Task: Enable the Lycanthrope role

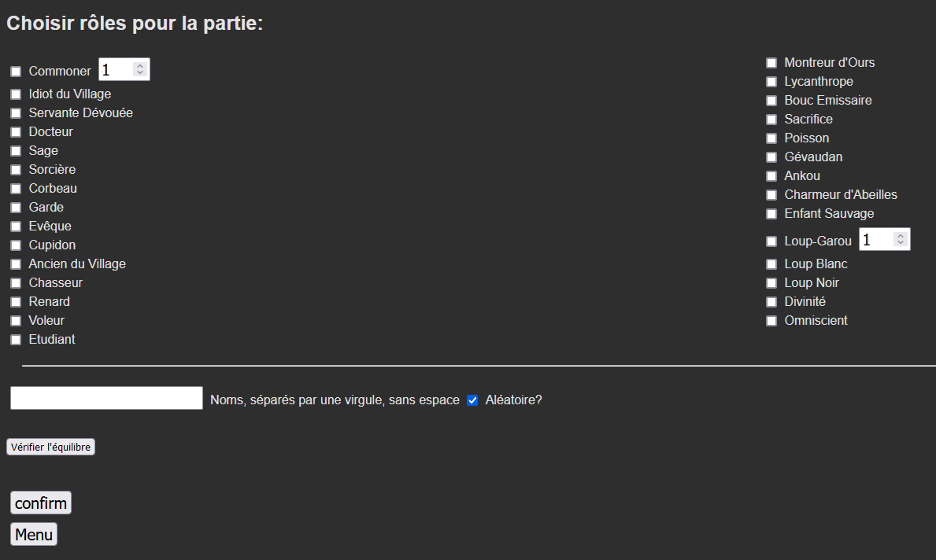Action: [771, 82]
